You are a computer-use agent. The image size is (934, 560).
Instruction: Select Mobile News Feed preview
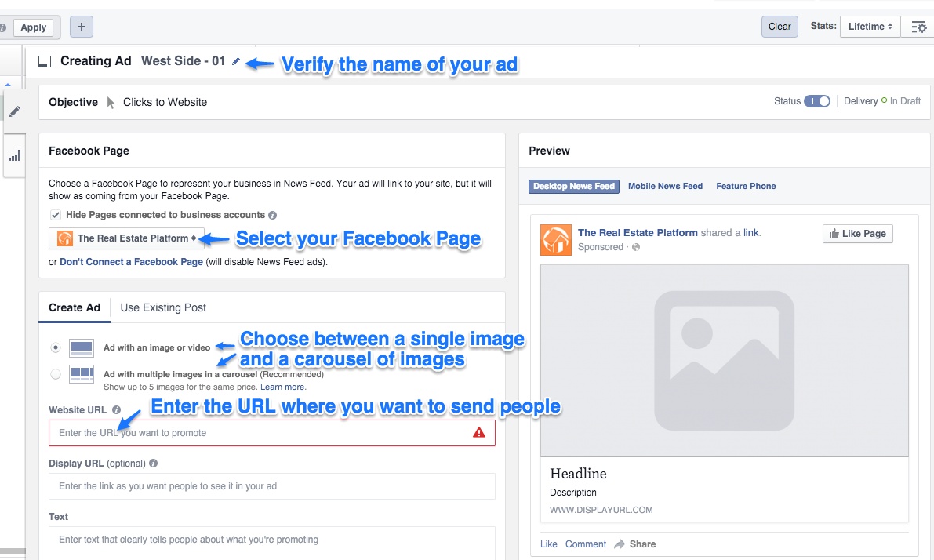point(665,187)
